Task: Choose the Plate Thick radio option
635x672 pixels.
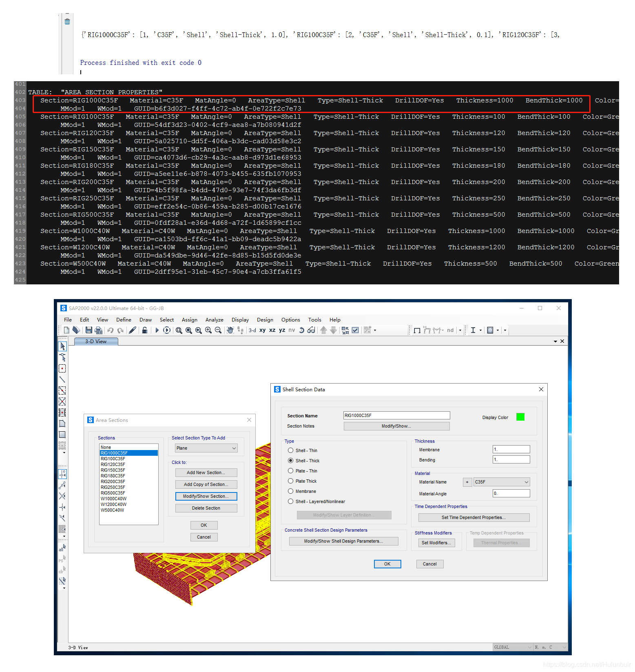Action: coord(290,481)
